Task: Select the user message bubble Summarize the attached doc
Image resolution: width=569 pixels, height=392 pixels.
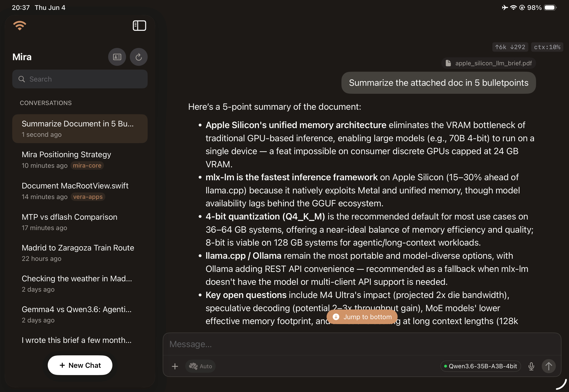Action: click(x=439, y=83)
